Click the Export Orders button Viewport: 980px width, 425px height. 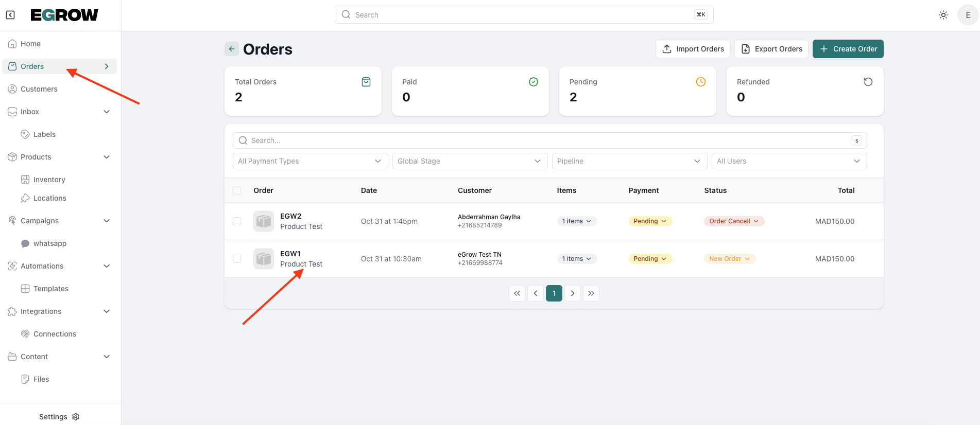(771, 49)
